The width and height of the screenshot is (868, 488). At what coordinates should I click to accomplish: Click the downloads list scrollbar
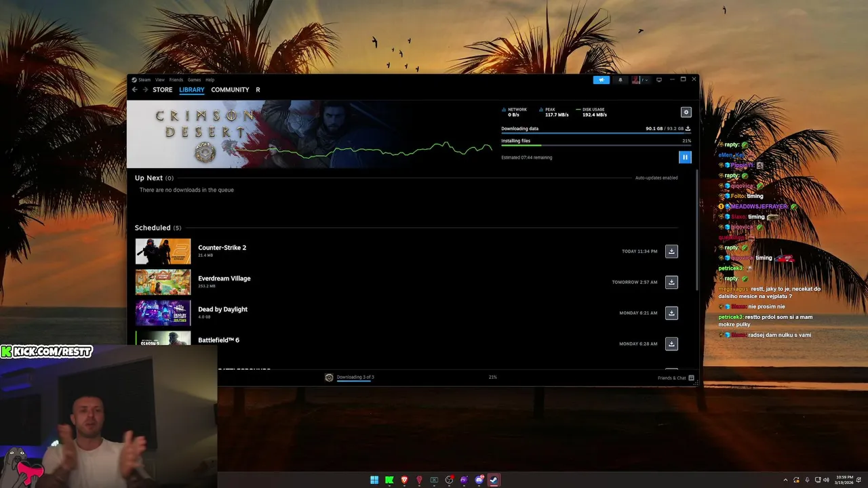pyautogui.click(x=696, y=230)
